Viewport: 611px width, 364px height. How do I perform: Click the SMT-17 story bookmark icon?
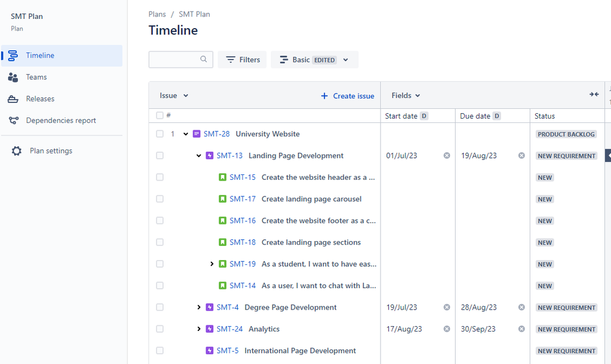[223, 199]
